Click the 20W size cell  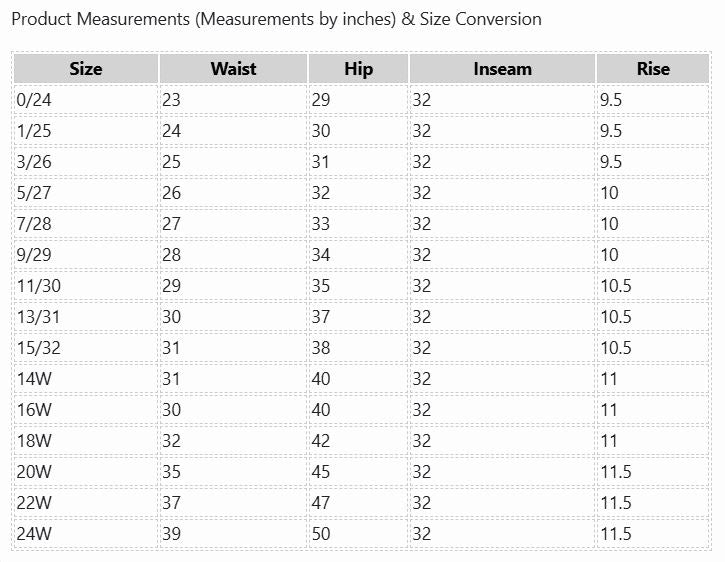coord(86,472)
